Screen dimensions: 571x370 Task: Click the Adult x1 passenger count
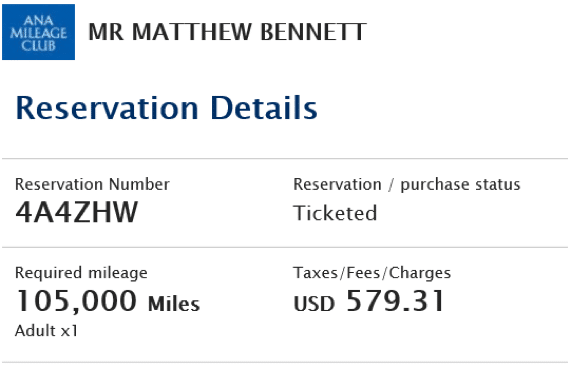click(46, 331)
